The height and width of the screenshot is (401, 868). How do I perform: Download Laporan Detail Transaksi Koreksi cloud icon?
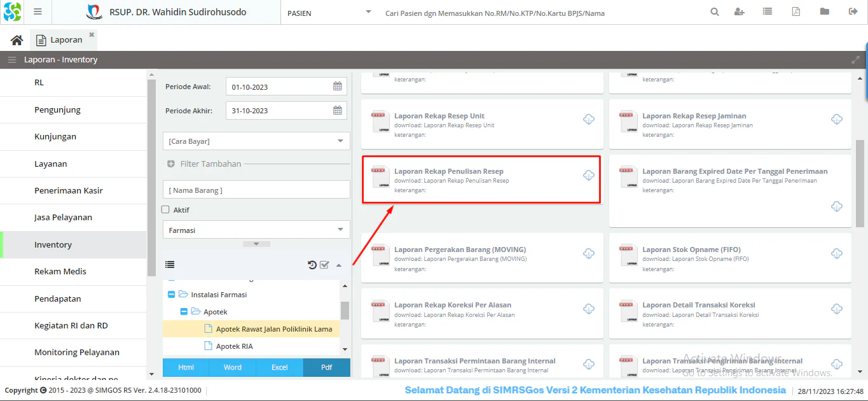[837, 309]
